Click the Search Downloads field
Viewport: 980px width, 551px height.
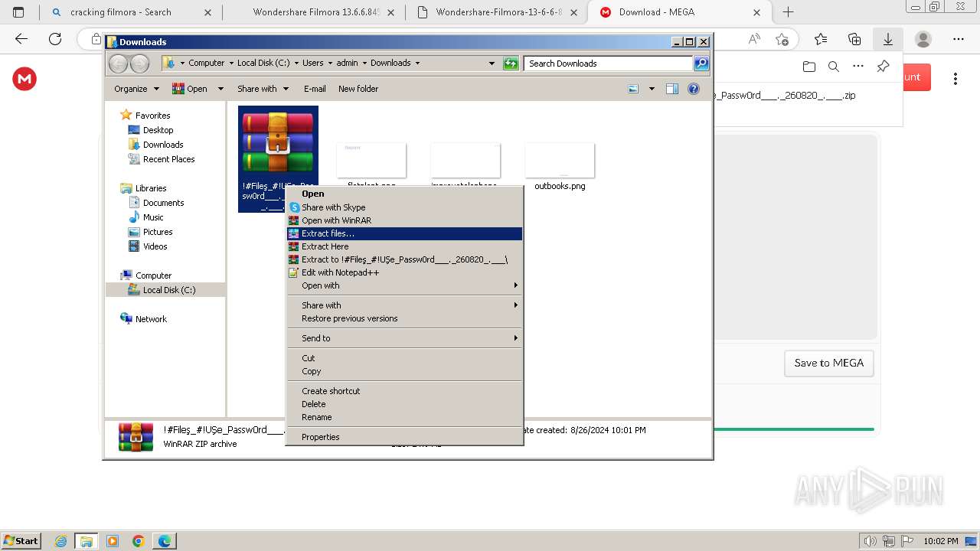609,64
